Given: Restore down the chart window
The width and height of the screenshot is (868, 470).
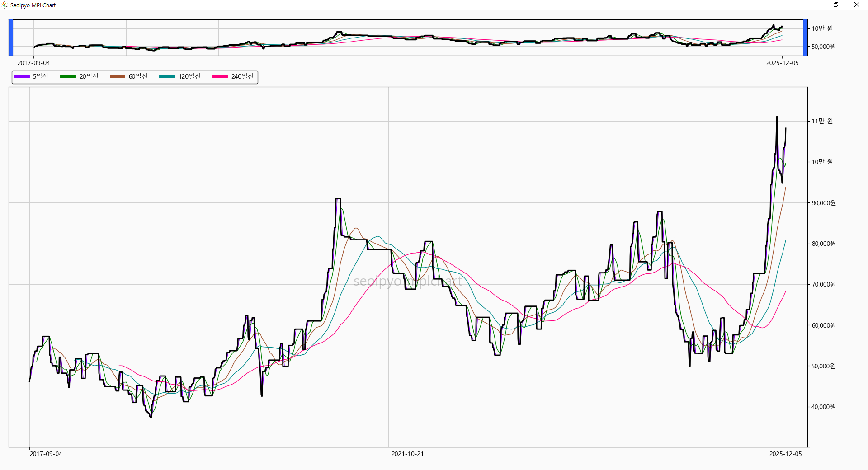Looking at the screenshot, I should click(x=836, y=5).
